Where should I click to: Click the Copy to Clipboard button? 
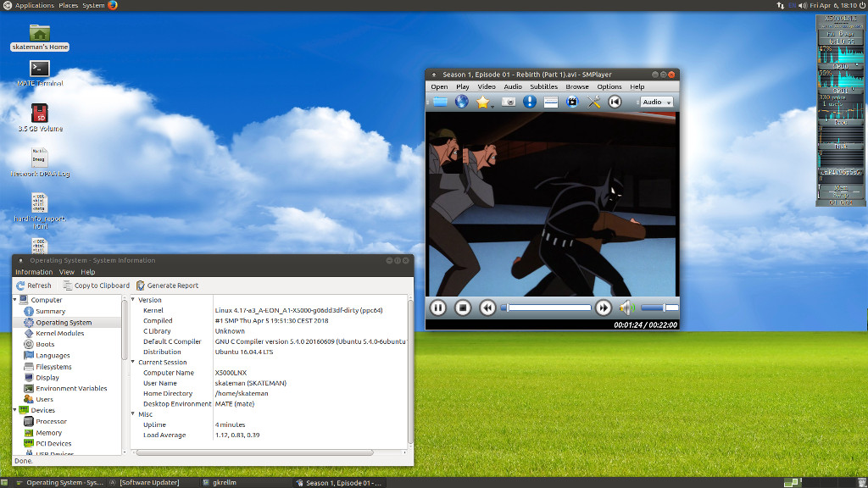coord(96,286)
